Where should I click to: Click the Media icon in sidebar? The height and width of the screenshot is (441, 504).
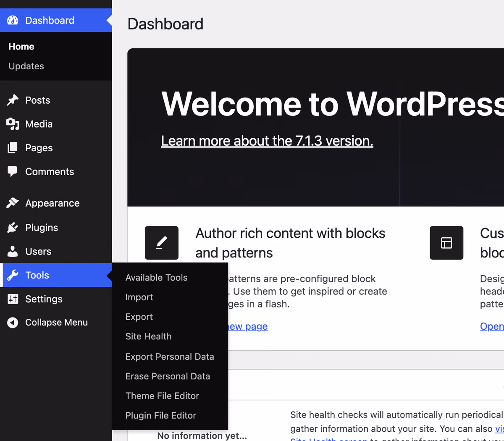pyautogui.click(x=13, y=124)
